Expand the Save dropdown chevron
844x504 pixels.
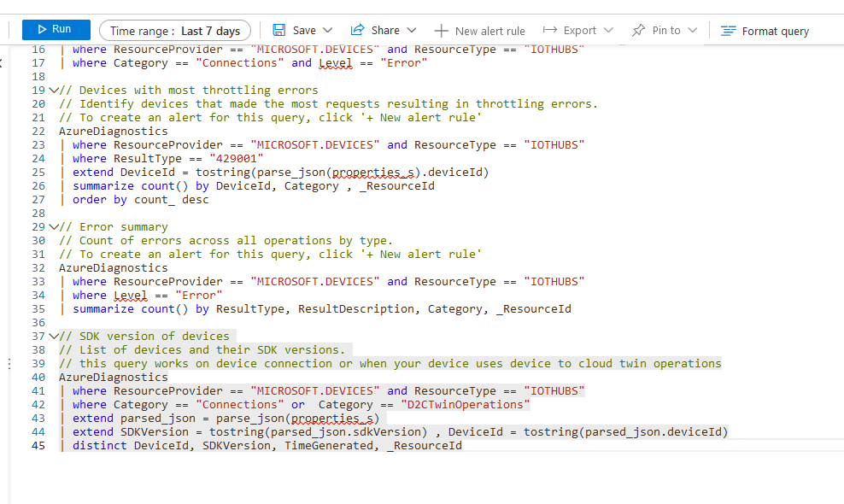point(328,30)
